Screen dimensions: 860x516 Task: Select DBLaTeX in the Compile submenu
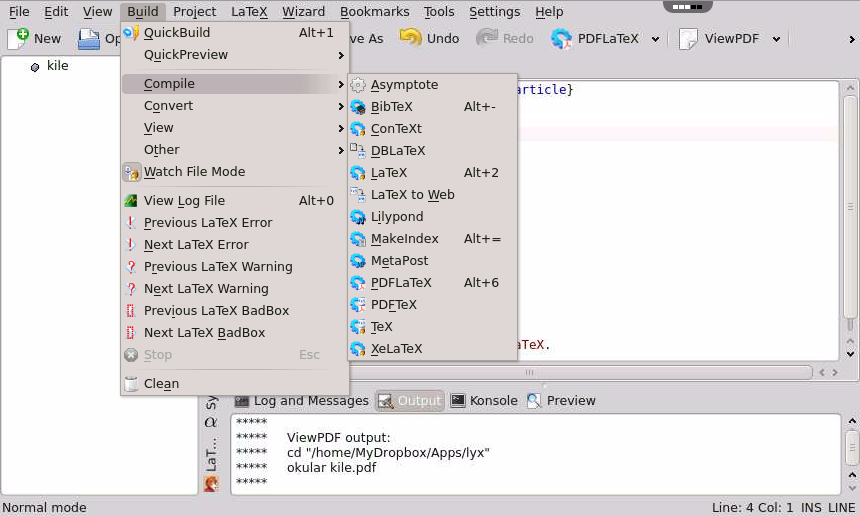point(432,151)
